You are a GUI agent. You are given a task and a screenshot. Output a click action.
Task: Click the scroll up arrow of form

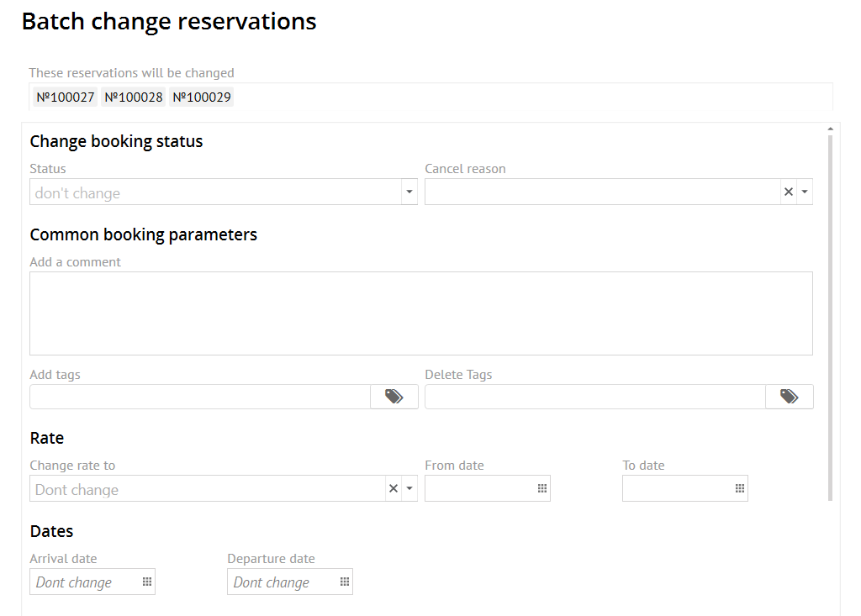tap(831, 129)
